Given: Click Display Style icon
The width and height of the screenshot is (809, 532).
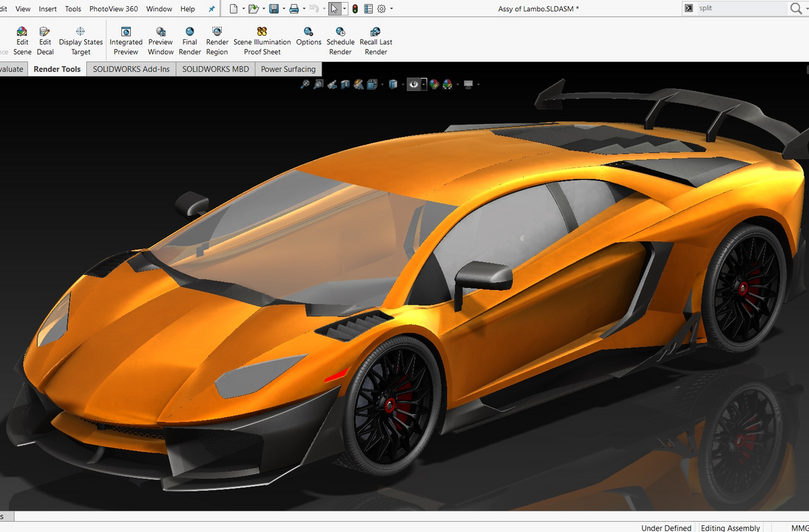Looking at the screenshot, I should click(393, 84).
